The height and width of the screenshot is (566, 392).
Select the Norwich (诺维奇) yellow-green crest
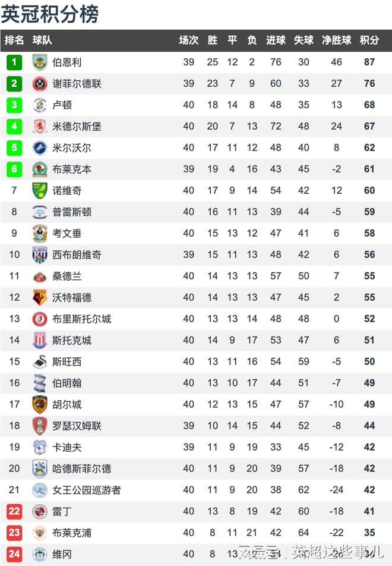tap(40, 191)
